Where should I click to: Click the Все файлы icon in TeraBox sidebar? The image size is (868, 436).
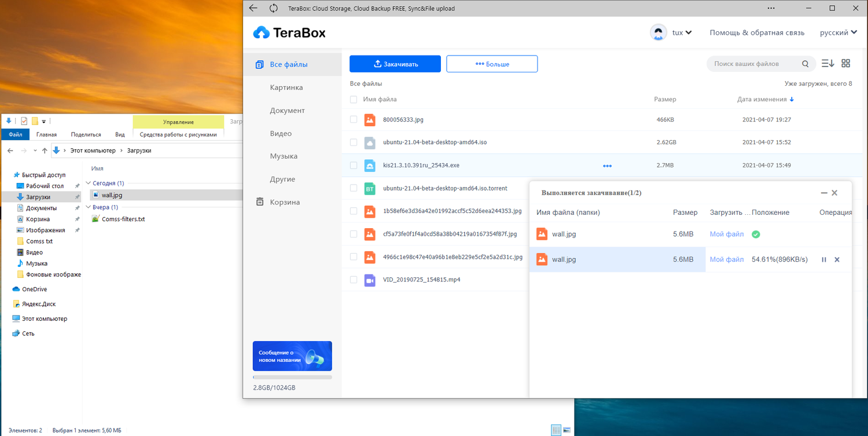260,64
